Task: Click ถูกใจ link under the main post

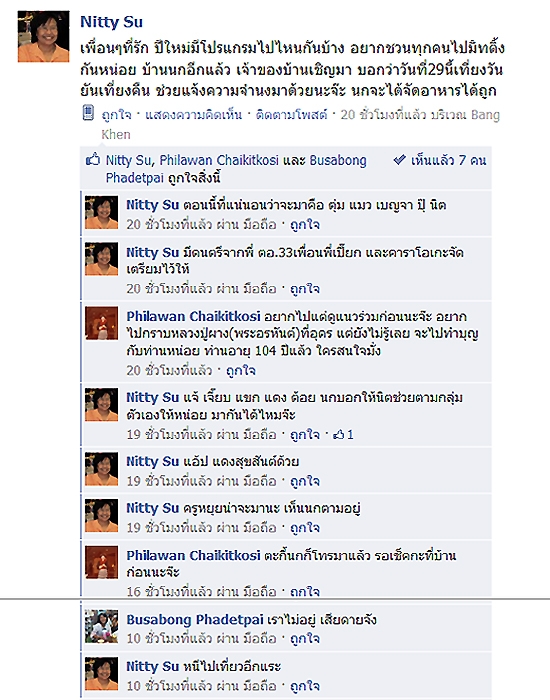Action: [x=117, y=115]
